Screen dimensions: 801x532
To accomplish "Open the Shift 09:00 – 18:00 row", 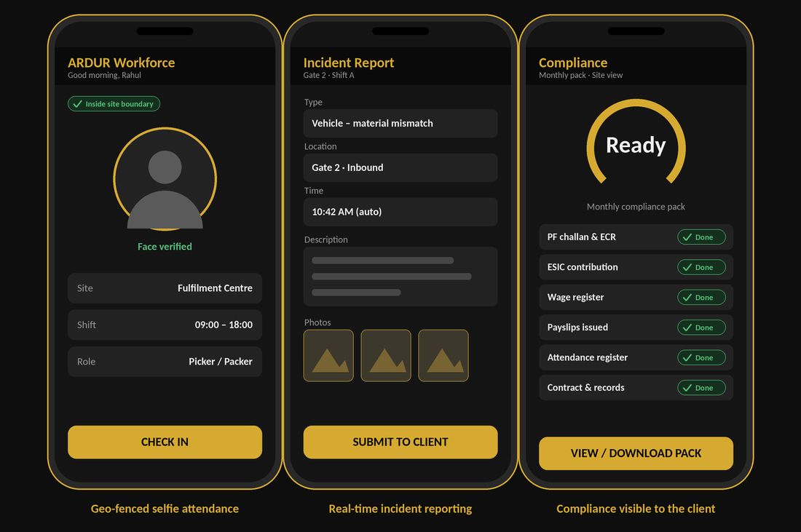I will click(165, 325).
